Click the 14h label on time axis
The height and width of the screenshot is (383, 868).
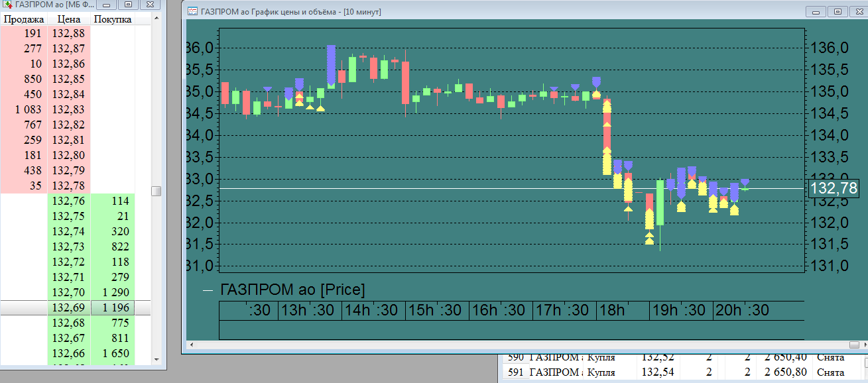[357, 310]
